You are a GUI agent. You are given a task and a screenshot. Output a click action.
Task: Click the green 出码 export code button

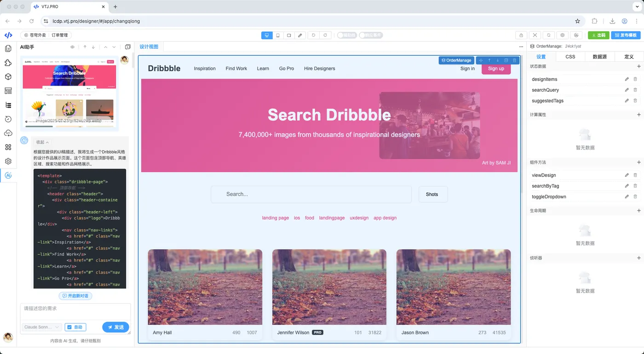tap(598, 35)
